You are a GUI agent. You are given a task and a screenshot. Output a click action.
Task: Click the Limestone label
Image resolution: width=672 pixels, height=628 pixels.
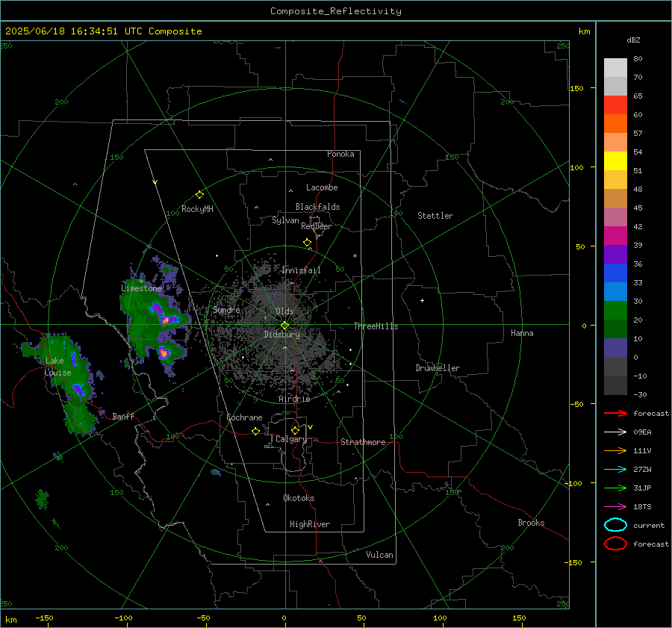tap(141, 288)
